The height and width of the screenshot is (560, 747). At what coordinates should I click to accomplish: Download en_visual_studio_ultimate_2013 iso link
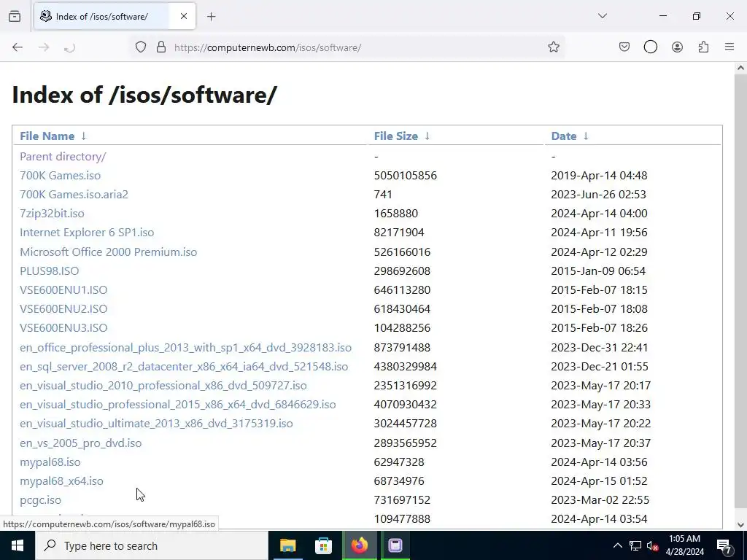point(156,424)
